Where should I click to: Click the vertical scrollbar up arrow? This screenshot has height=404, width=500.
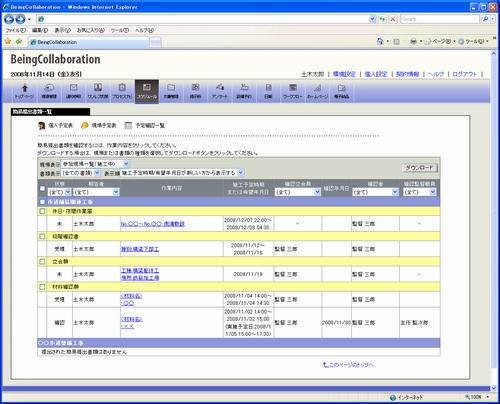click(494, 53)
